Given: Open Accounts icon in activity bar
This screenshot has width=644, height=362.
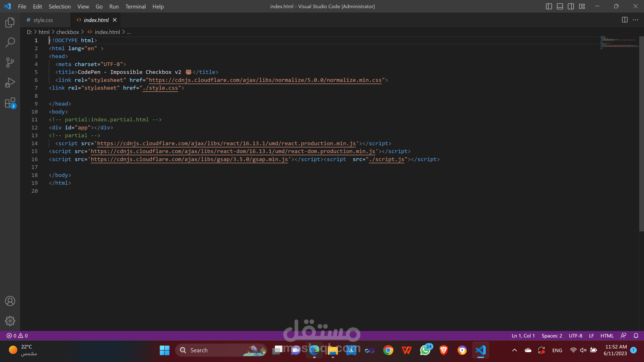Looking at the screenshot, I should [10, 301].
